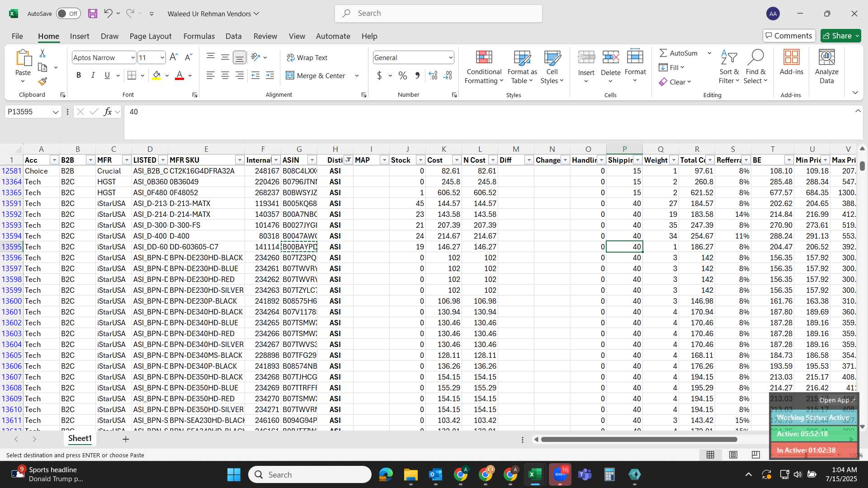Click Sort & Filter button
Image resolution: width=868 pixels, height=488 pixels.
pyautogui.click(x=729, y=67)
